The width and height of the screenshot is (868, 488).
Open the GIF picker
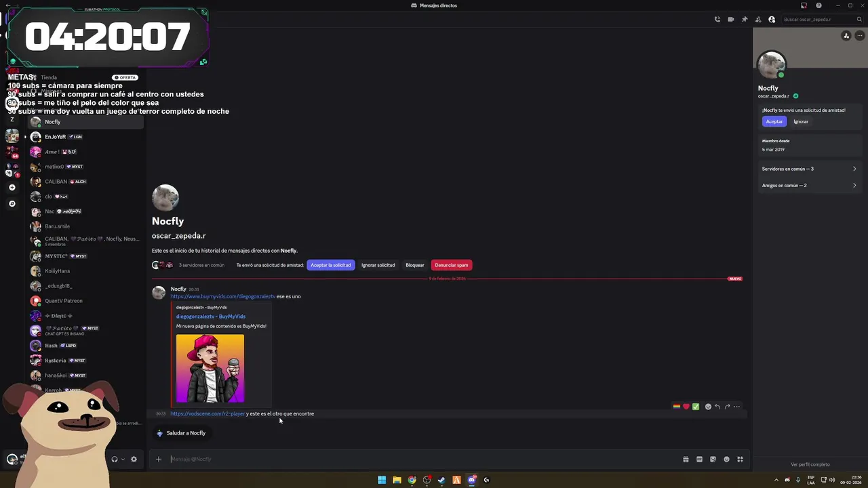point(699,459)
